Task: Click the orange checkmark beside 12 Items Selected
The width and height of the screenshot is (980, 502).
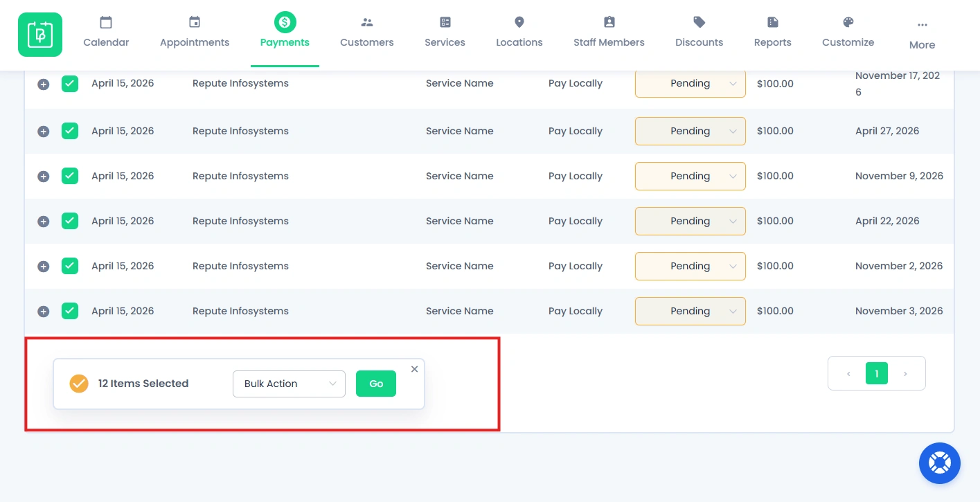Action: click(x=79, y=384)
